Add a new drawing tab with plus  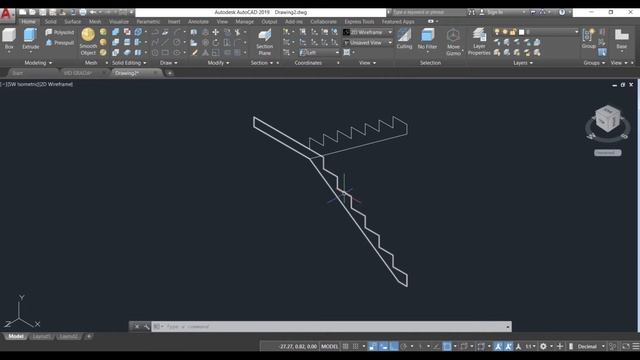point(170,73)
